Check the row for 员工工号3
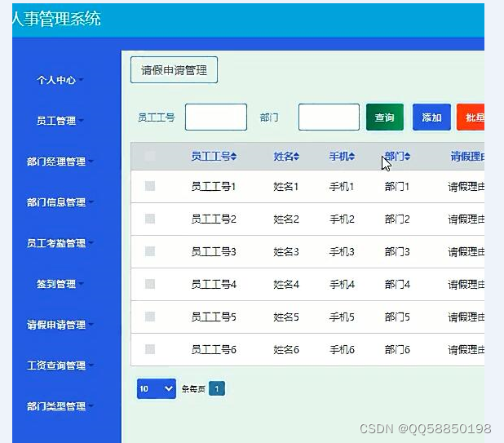Viewport: 504px width, 443px height. (150, 251)
